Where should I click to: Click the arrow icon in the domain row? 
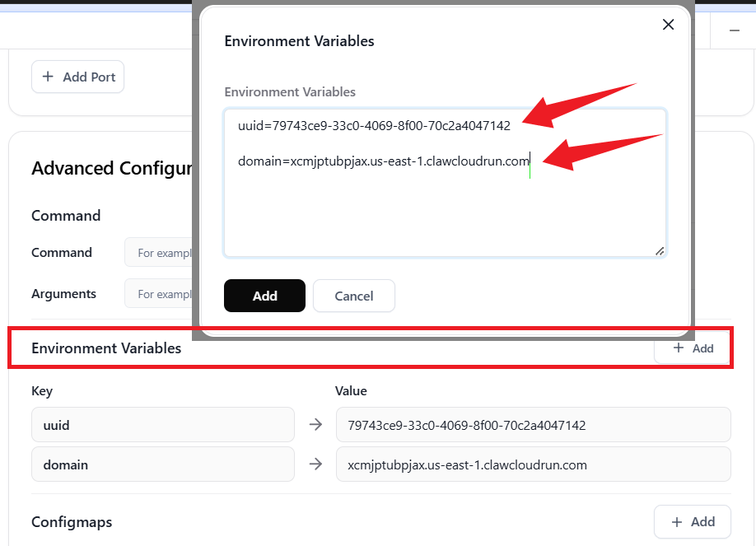(315, 464)
